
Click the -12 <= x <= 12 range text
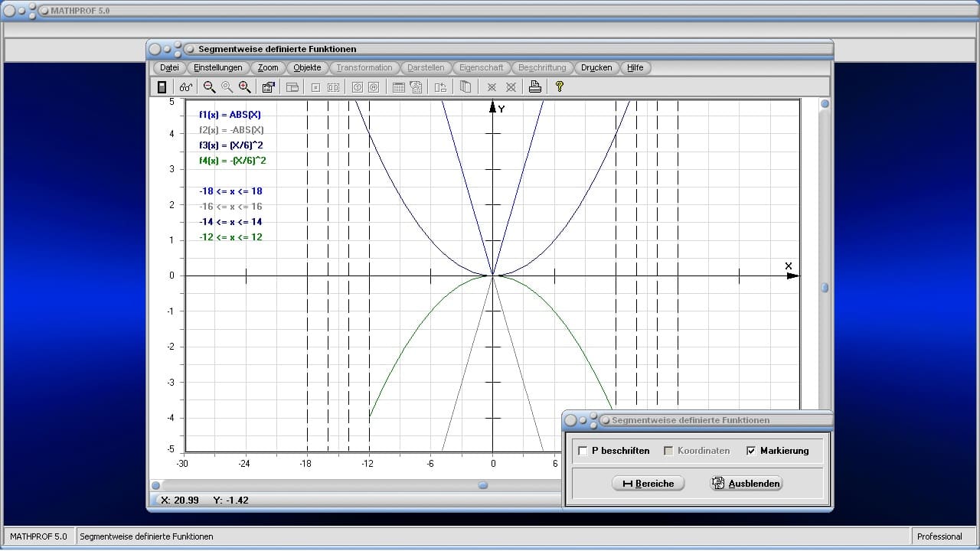pyautogui.click(x=230, y=237)
